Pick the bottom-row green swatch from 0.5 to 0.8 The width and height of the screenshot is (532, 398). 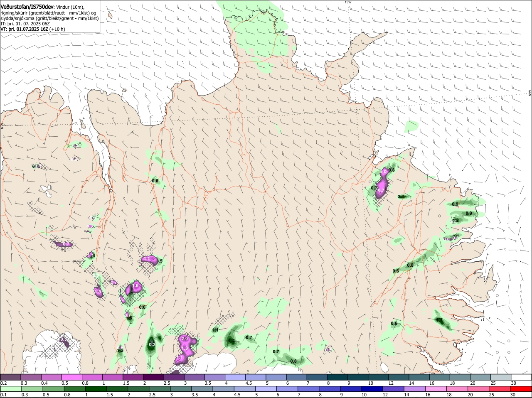click(53, 389)
